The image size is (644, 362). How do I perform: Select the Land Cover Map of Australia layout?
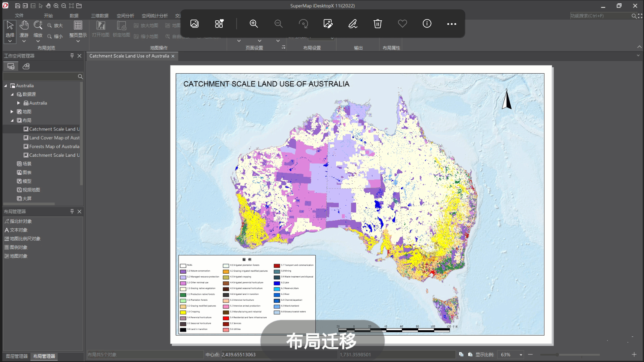tap(51, 138)
